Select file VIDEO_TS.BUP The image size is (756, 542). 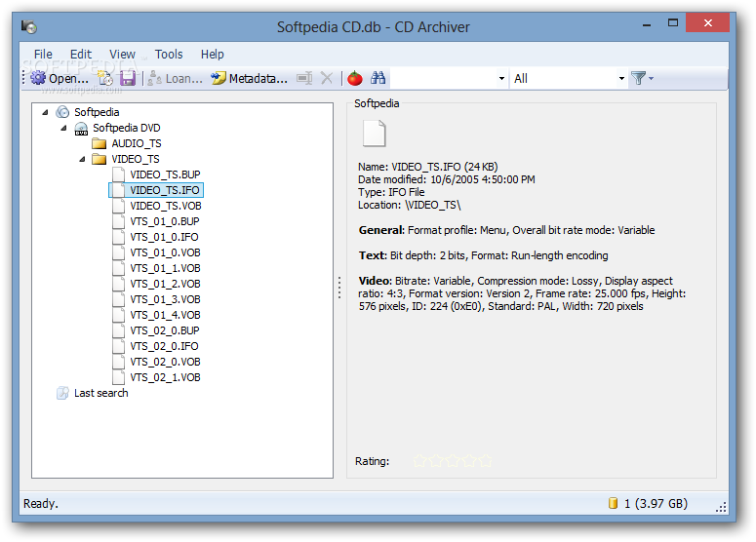click(165, 174)
